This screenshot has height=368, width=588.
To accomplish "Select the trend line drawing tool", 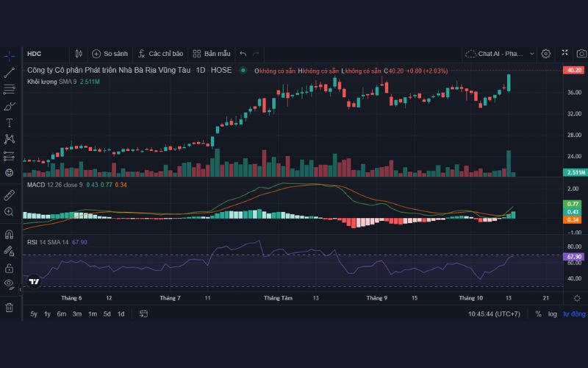I will coord(10,72).
